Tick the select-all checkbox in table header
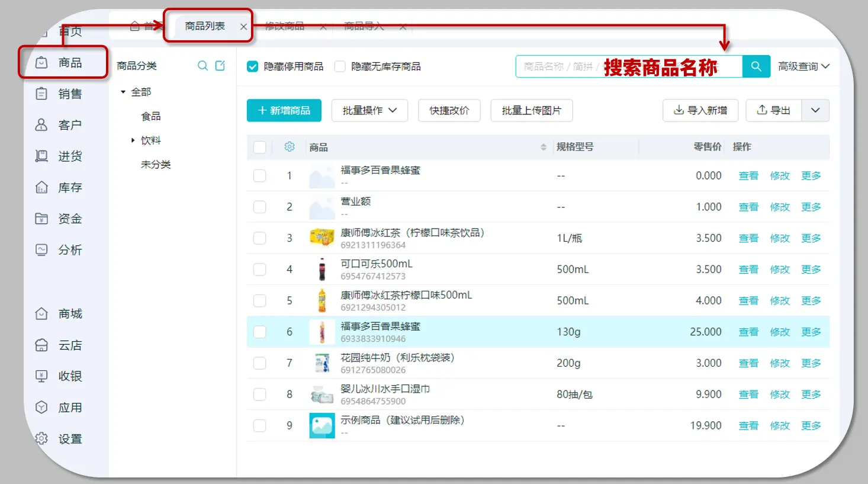868x484 pixels. (260, 147)
